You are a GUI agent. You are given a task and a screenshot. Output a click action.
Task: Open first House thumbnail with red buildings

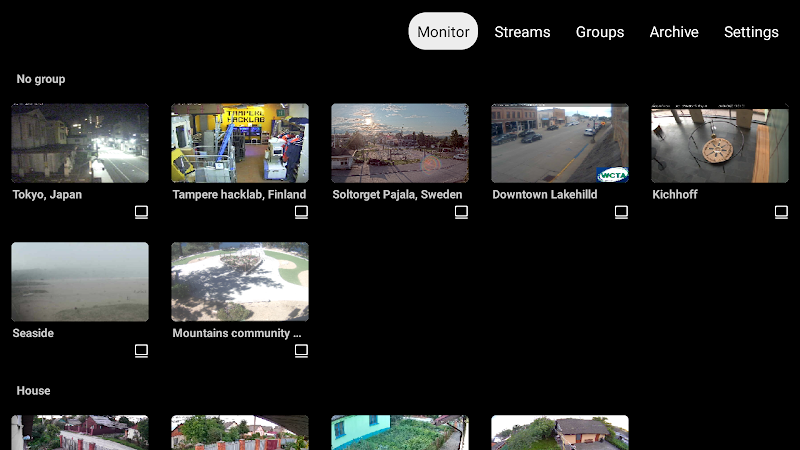[80, 433]
